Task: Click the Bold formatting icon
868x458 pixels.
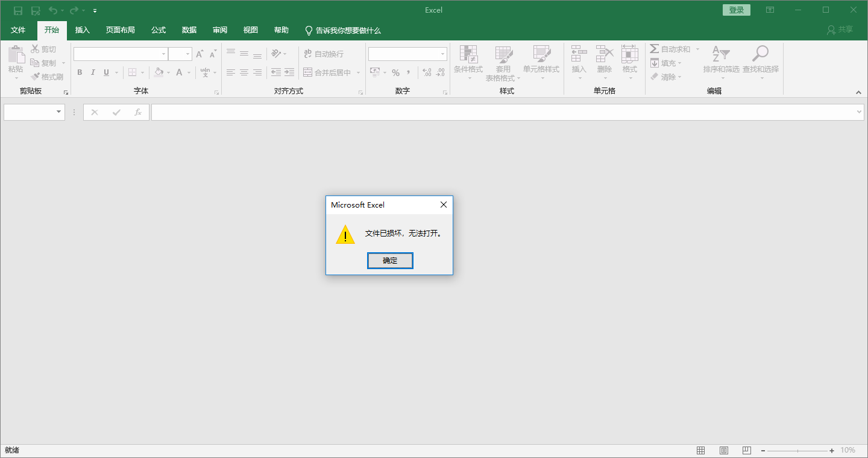Action: (x=79, y=72)
